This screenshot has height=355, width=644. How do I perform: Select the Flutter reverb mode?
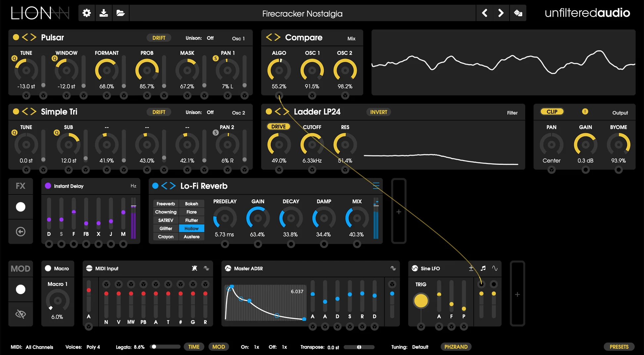pyautogui.click(x=192, y=220)
